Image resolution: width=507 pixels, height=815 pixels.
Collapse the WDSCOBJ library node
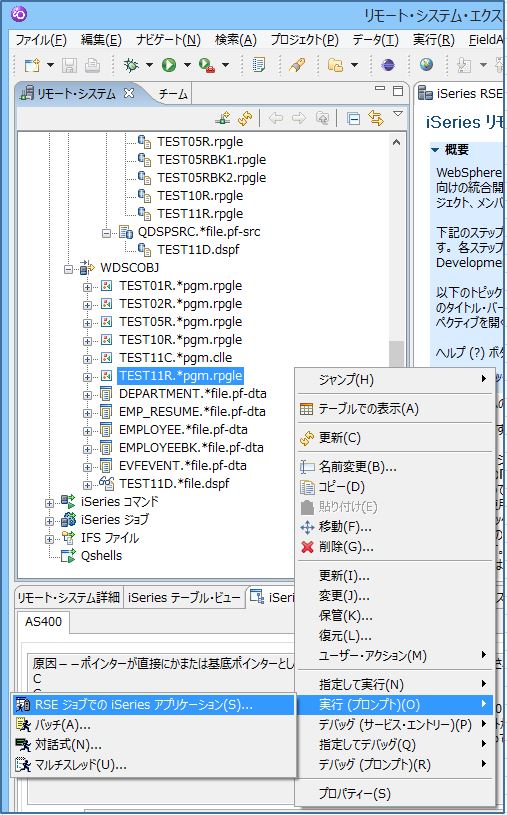click(x=68, y=269)
